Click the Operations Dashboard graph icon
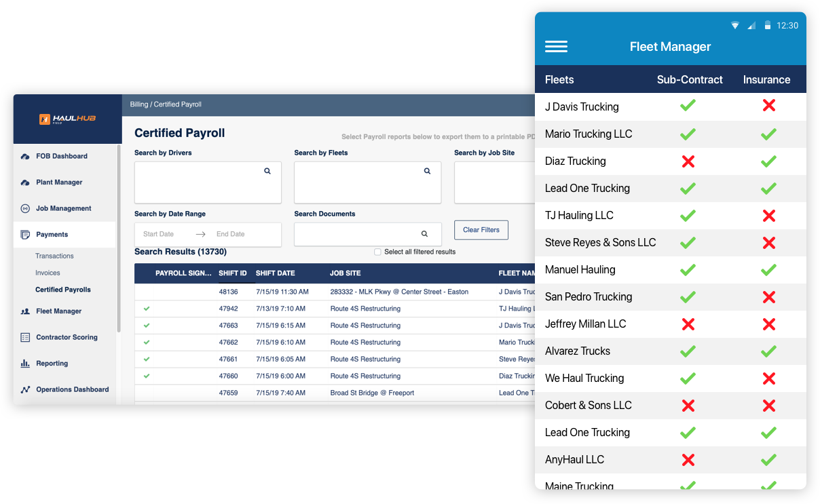This screenshot has width=820, height=504. (25, 389)
